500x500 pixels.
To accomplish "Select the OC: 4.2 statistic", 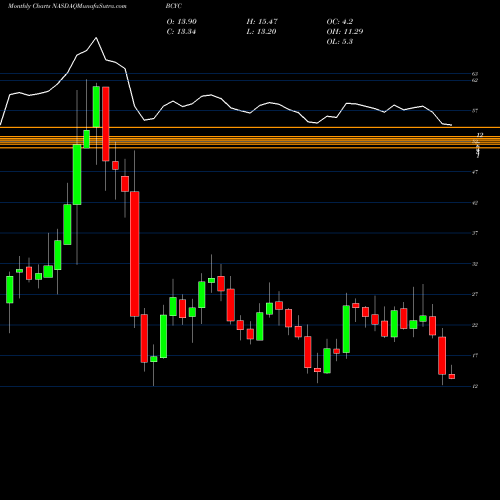I will coord(340,22).
